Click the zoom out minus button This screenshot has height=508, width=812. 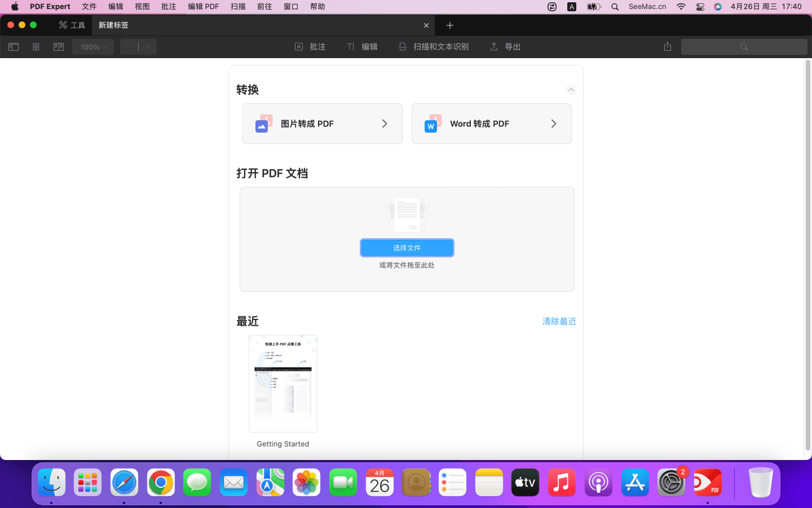129,47
